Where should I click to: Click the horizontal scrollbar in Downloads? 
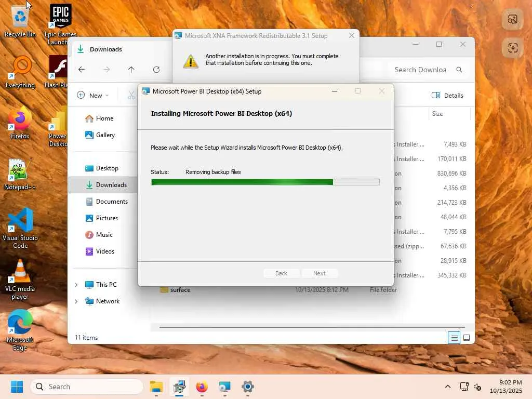312,327
